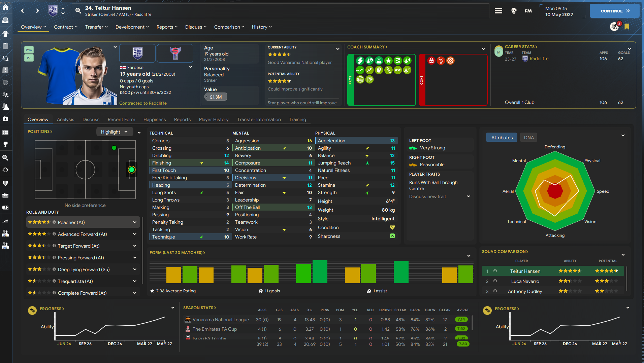The height and width of the screenshot is (363, 644).
Task: Click the Season Stats table scrollbar
Action: [x=472, y=323]
